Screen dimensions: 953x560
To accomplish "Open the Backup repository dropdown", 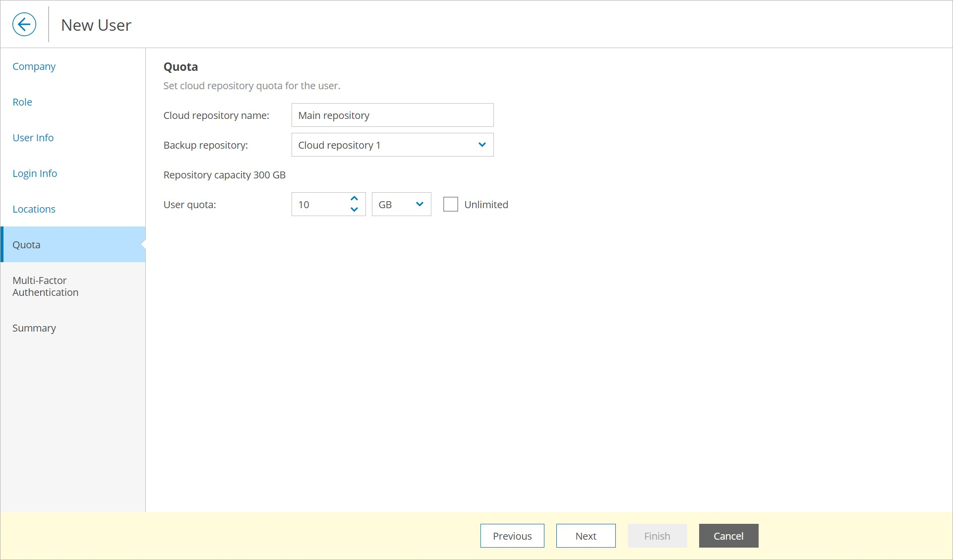I will click(392, 145).
